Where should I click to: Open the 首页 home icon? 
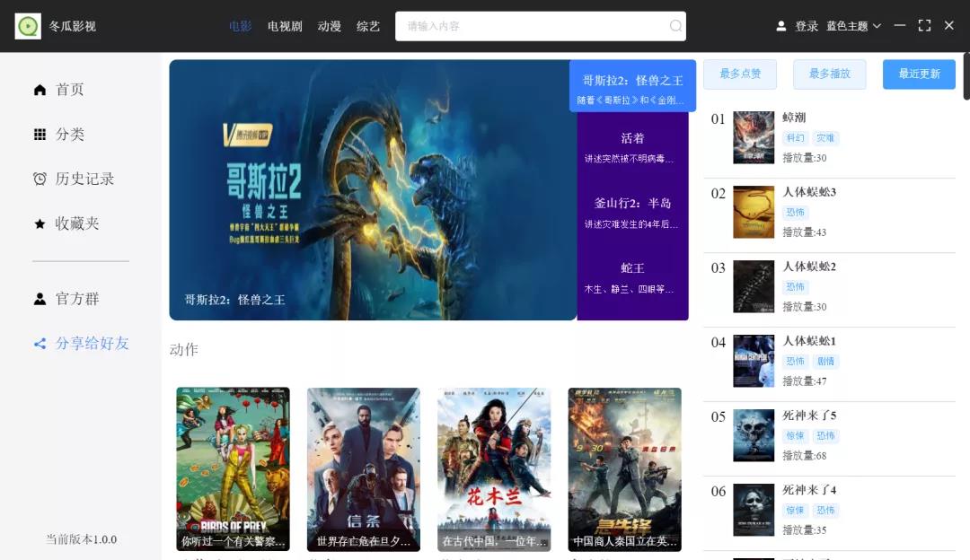pyautogui.click(x=40, y=90)
